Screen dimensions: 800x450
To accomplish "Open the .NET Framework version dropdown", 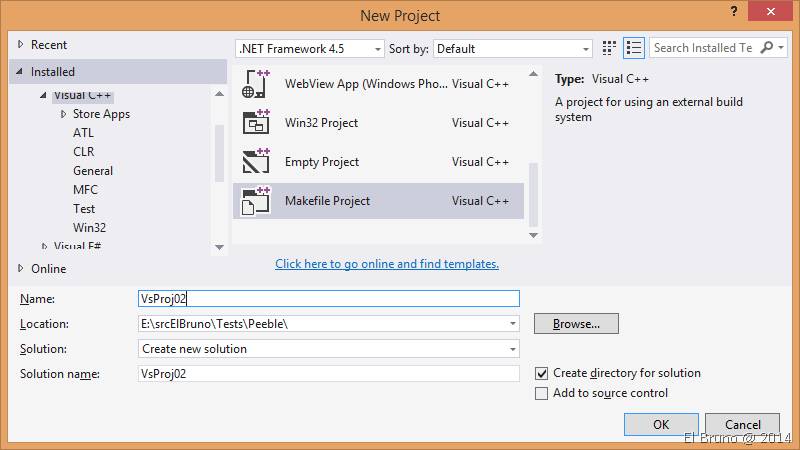I will coord(310,48).
